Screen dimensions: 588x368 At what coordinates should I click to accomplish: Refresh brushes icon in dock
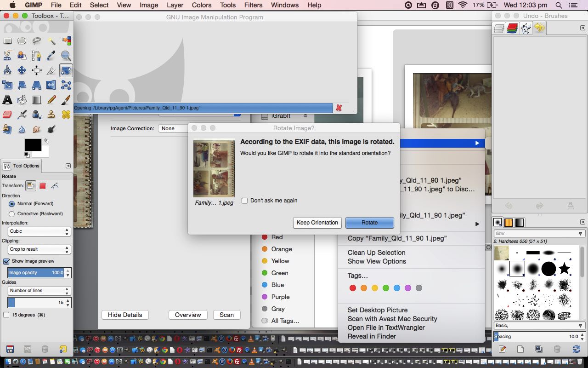click(577, 349)
